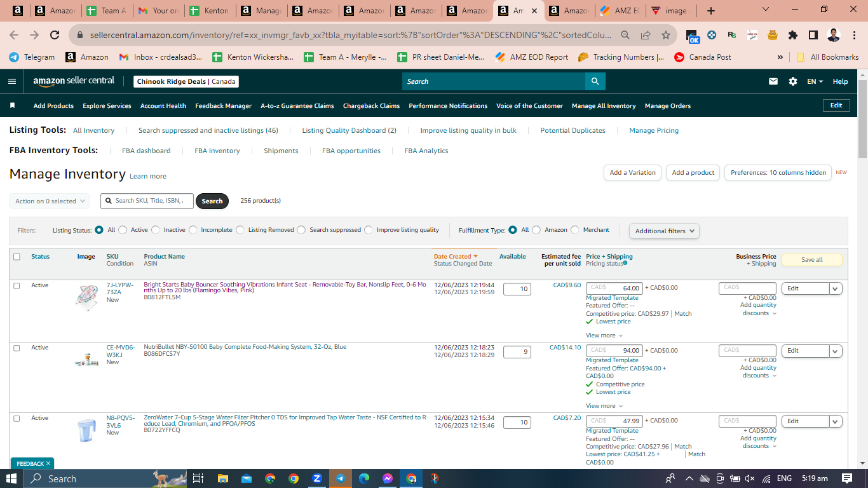Screen dimensions: 868x488
Task: Select the Incomplete listing status radio
Action: pos(193,230)
